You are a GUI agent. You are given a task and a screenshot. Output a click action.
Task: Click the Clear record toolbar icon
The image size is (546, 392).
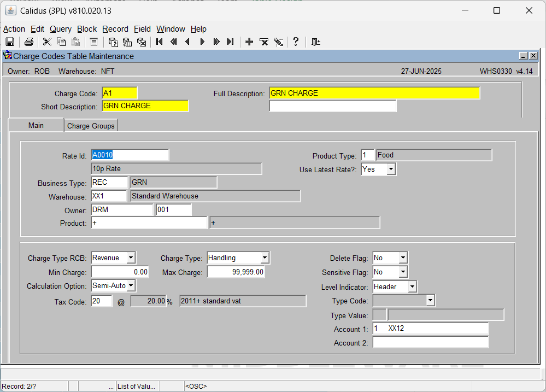[x=278, y=42]
